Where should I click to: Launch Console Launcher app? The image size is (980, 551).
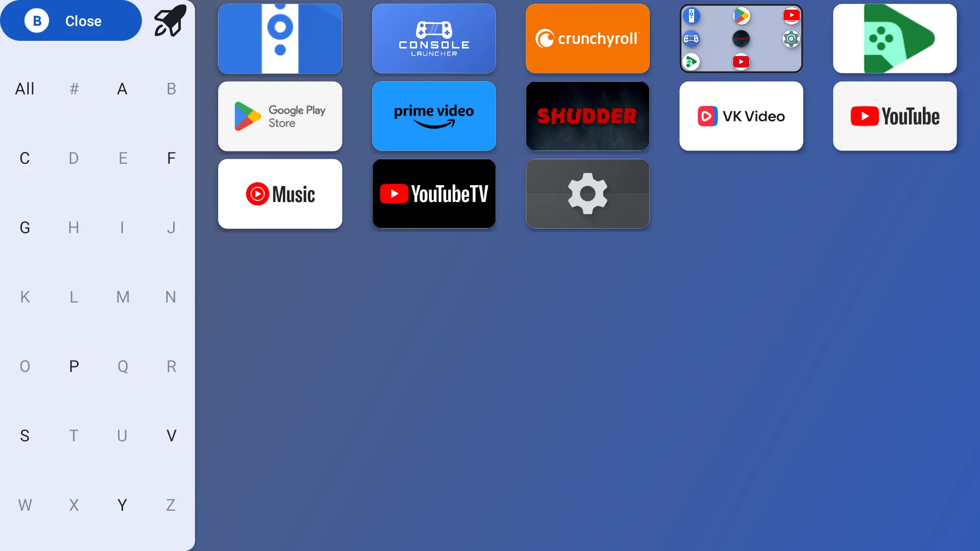click(x=434, y=38)
